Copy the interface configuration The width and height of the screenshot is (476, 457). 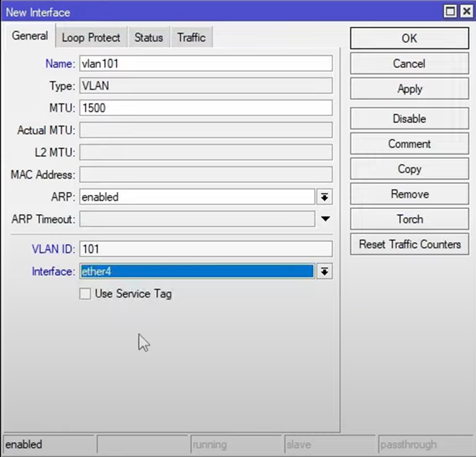[409, 169]
